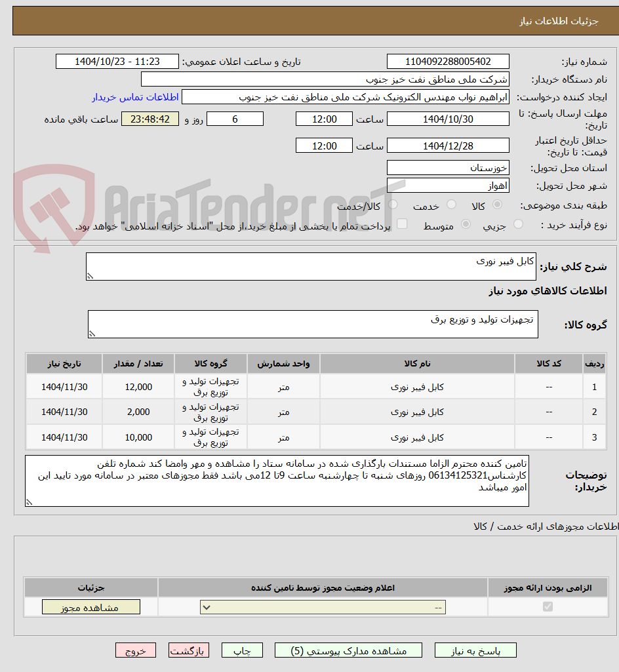Click the نام کالا column header
The width and height of the screenshot is (619, 672).
point(417,363)
